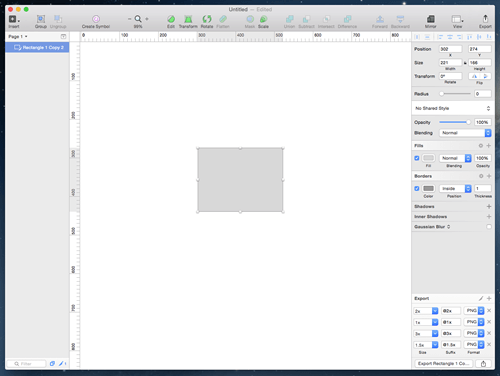Click the Radius slider
Viewport: 500px width, 376px height.
click(455, 94)
